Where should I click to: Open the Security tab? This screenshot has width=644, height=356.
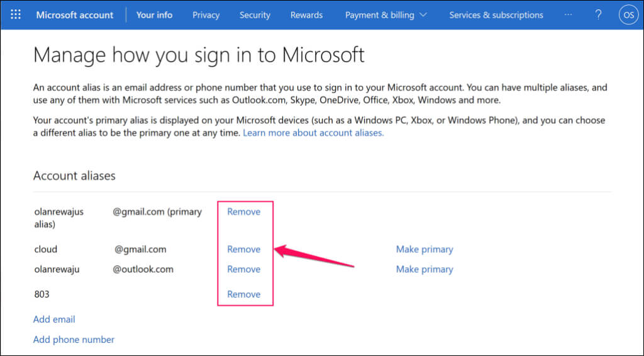tap(255, 14)
